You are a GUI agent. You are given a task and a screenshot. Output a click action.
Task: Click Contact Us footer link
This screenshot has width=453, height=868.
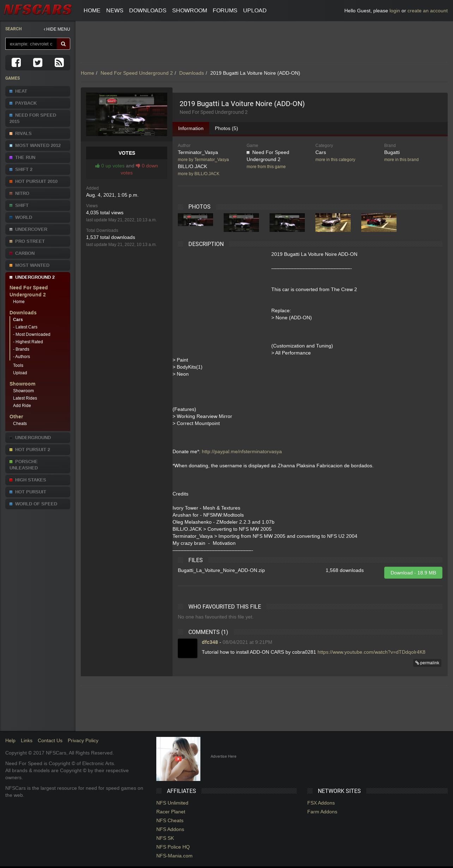50,740
